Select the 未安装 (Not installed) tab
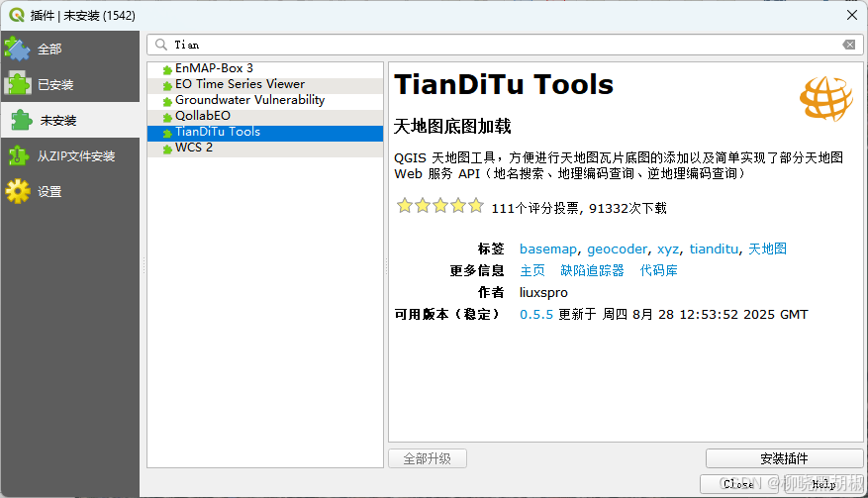 [x=69, y=120]
